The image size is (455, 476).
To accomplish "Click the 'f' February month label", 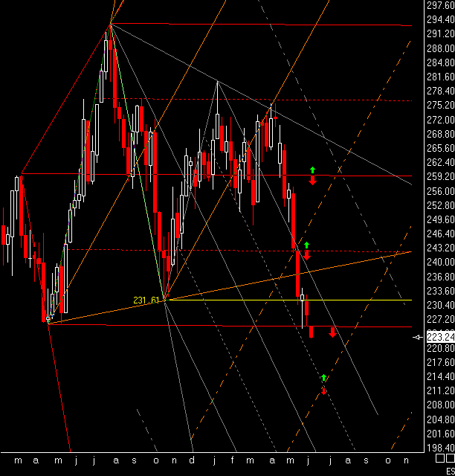I will [x=232, y=460].
